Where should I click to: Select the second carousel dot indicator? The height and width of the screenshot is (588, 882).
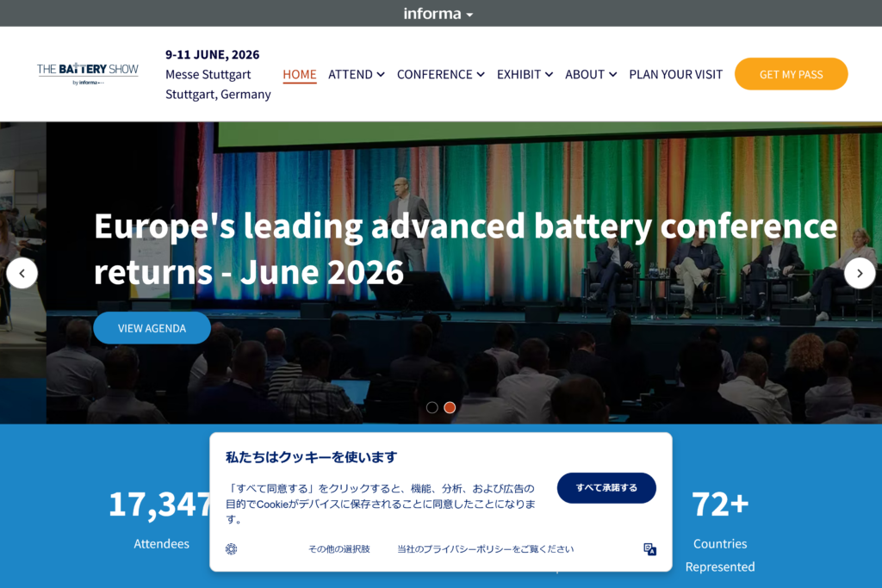click(450, 407)
